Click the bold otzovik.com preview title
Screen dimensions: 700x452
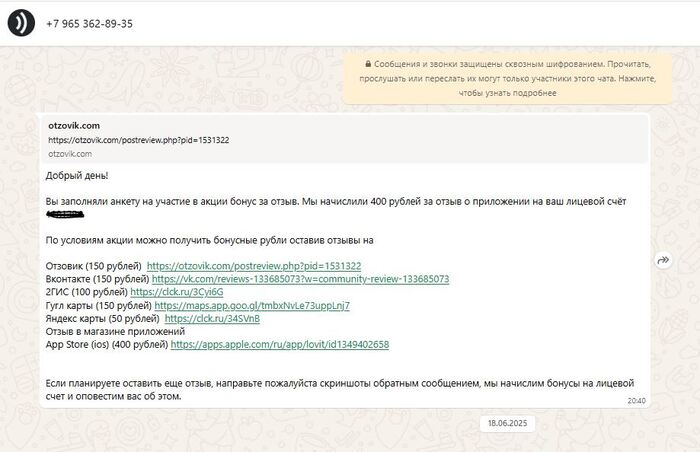tap(74, 126)
